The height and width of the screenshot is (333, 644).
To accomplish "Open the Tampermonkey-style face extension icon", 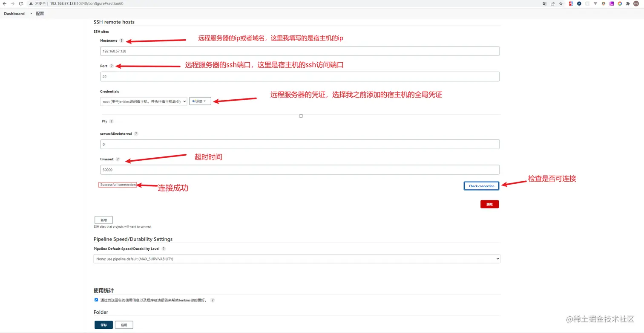I will (x=604, y=3).
